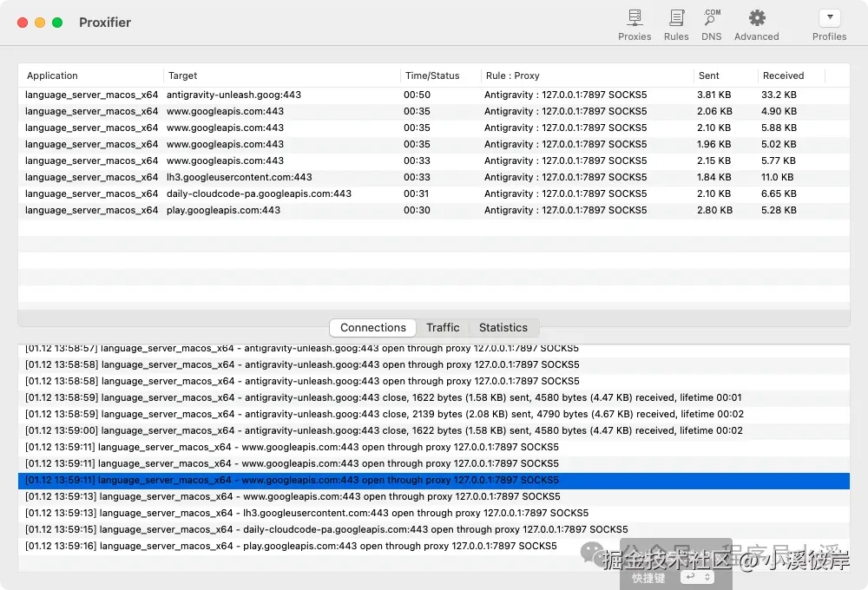Open the Advanced gear icon
The height and width of the screenshot is (590, 868).
[756, 25]
